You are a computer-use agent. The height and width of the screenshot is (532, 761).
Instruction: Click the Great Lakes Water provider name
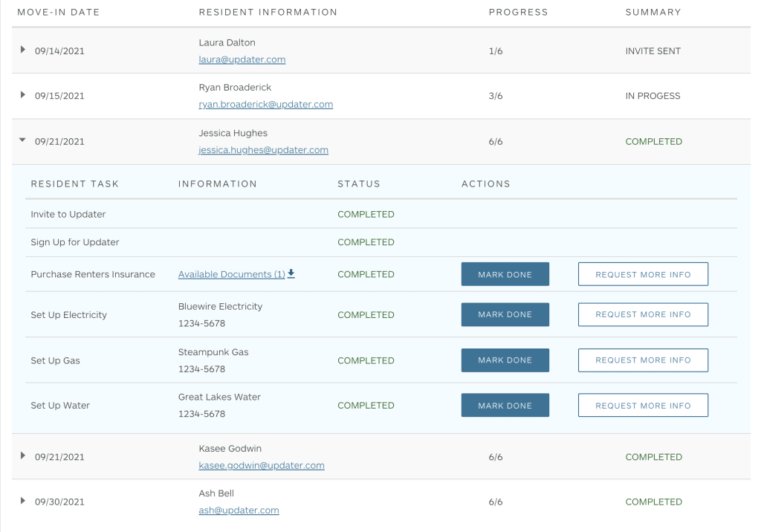219,397
